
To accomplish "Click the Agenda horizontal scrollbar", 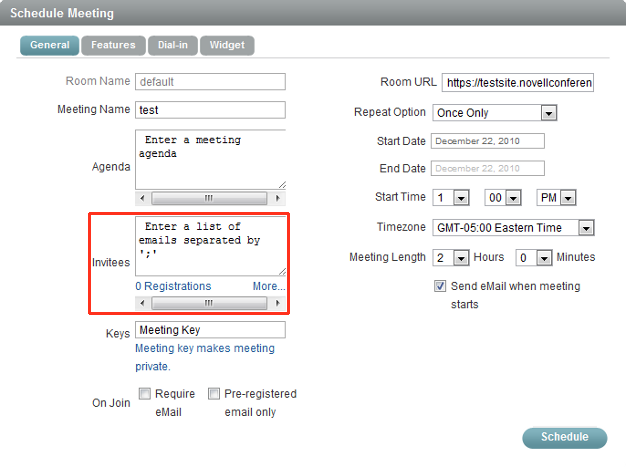I will point(210,198).
